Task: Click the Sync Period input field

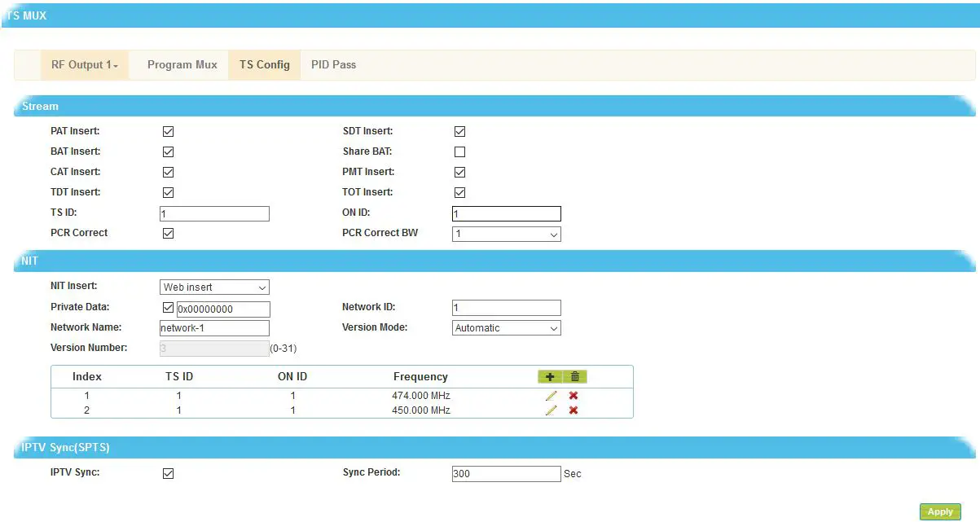Action: (507, 474)
